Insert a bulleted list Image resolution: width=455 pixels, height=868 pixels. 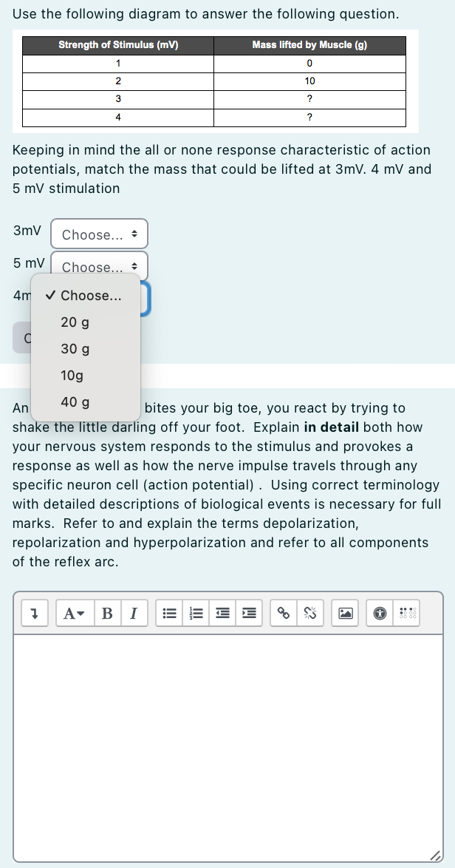point(169,612)
